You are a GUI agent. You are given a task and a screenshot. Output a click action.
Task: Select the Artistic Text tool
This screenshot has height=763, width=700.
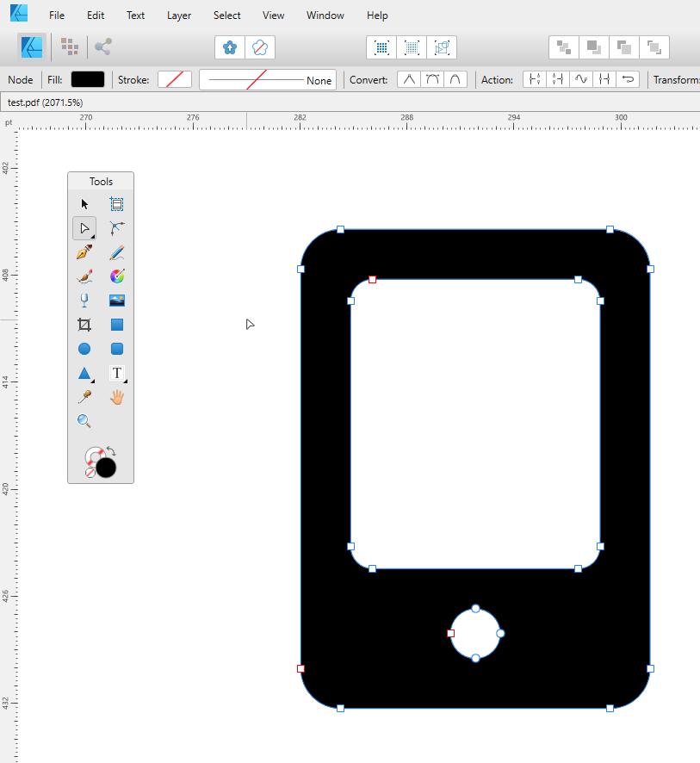point(117,373)
